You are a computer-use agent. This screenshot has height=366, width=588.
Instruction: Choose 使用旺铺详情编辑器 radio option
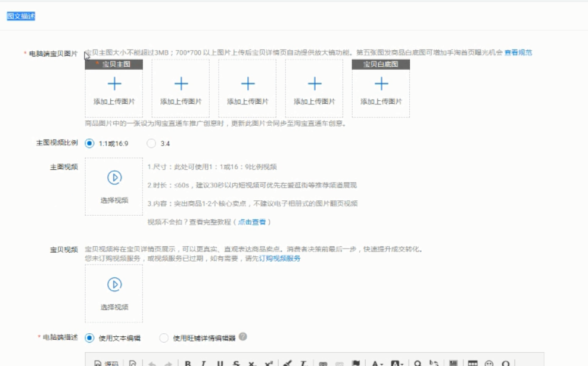coord(164,338)
